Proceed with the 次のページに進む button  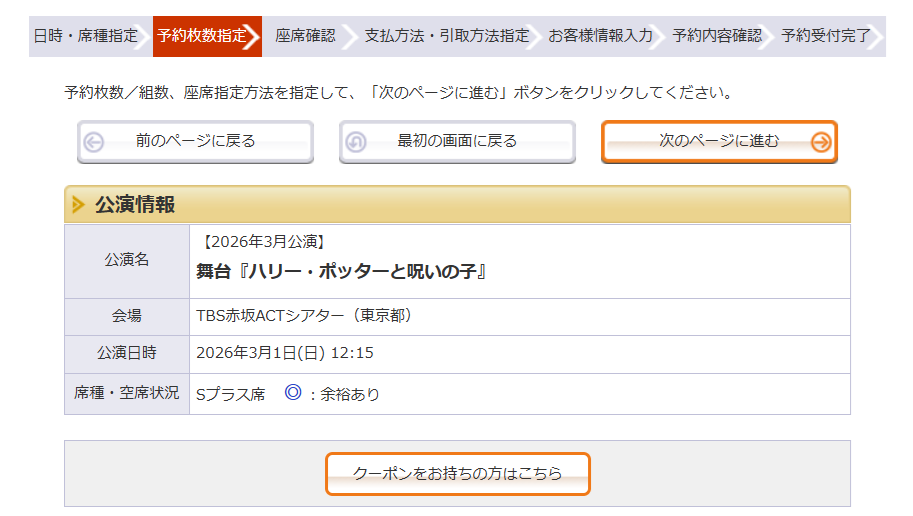point(718,142)
